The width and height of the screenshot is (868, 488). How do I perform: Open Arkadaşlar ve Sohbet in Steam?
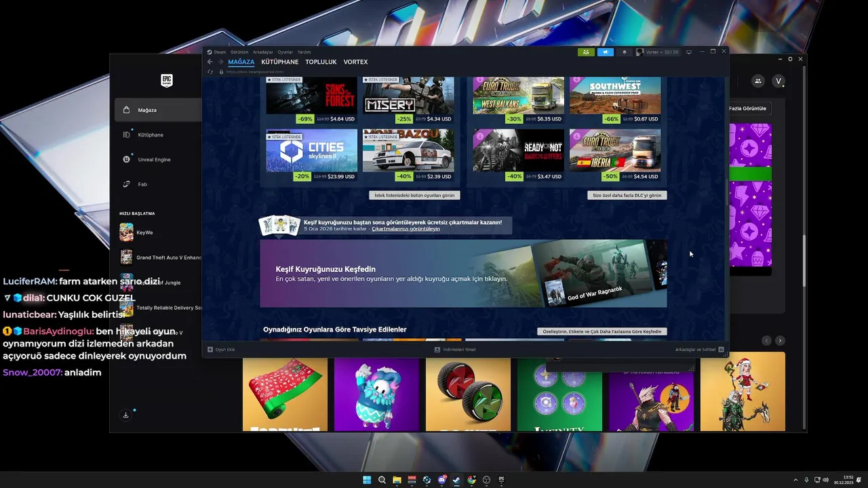699,350
